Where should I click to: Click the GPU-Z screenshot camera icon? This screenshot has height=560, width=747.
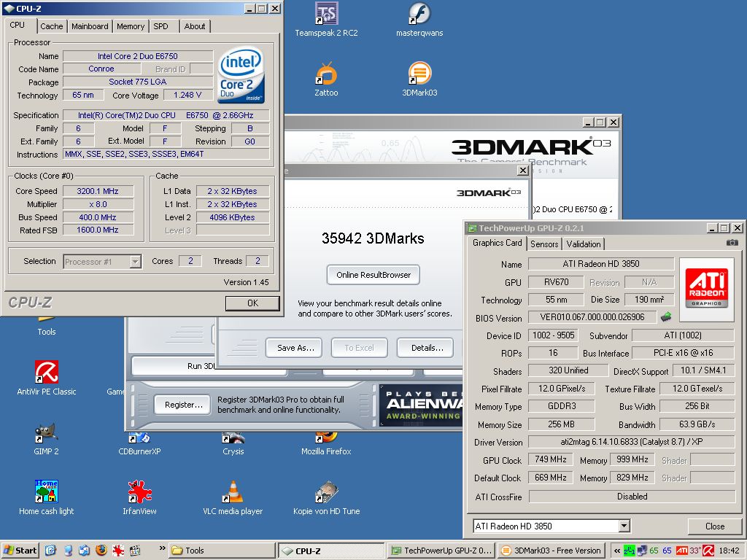pyautogui.click(x=732, y=243)
